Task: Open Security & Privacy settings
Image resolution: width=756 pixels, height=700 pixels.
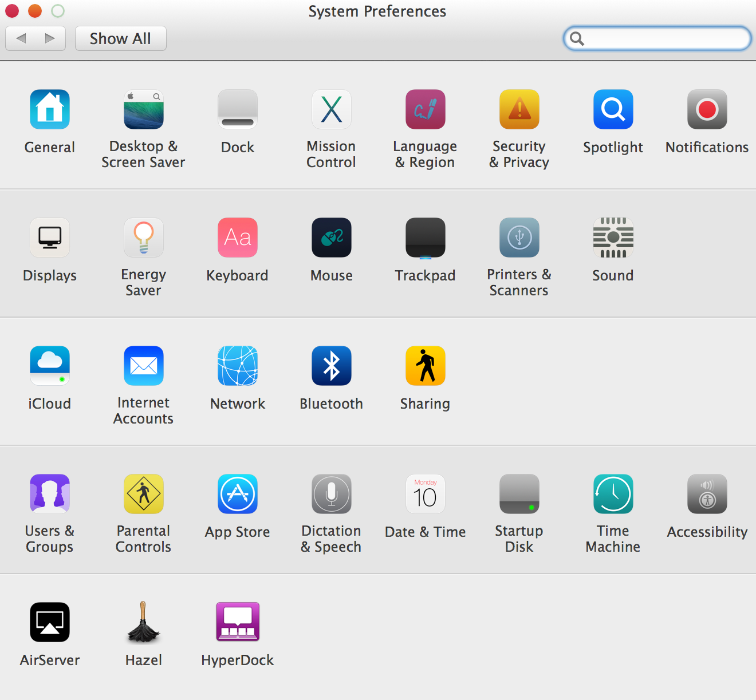Action: [519, 109]
